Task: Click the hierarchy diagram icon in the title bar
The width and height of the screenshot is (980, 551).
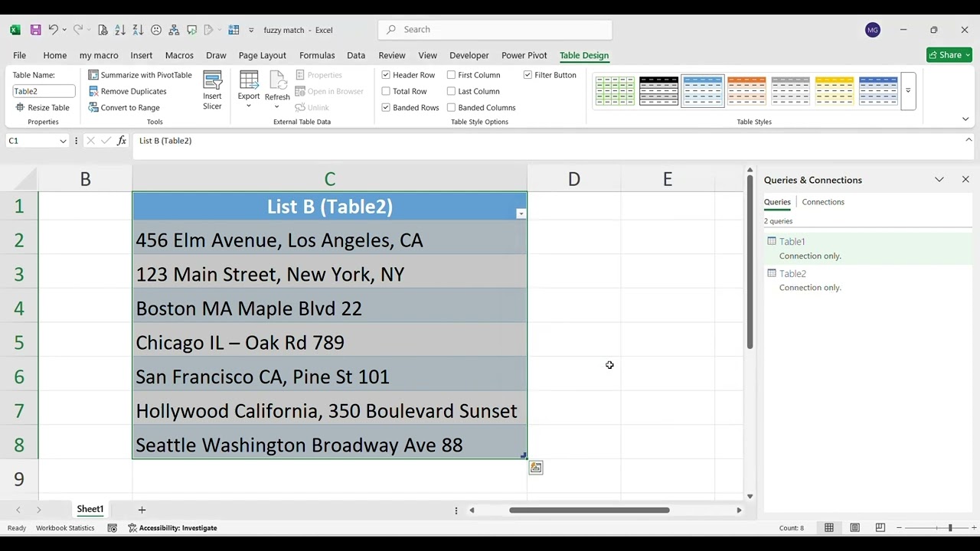Action: coord(174,30)
